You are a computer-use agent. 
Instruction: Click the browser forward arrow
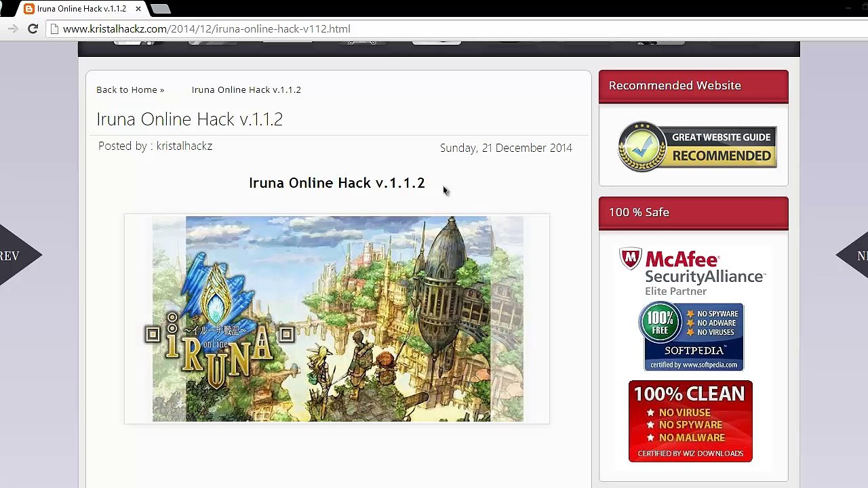tap(13, 28)
